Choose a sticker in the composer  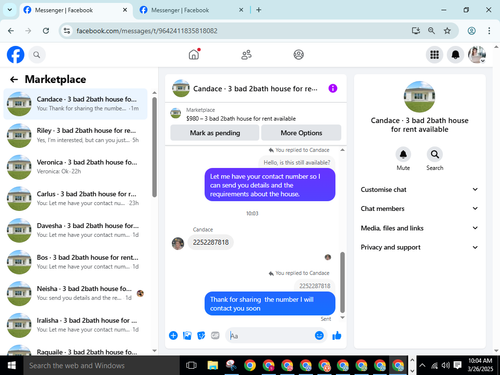pos(201,335)
